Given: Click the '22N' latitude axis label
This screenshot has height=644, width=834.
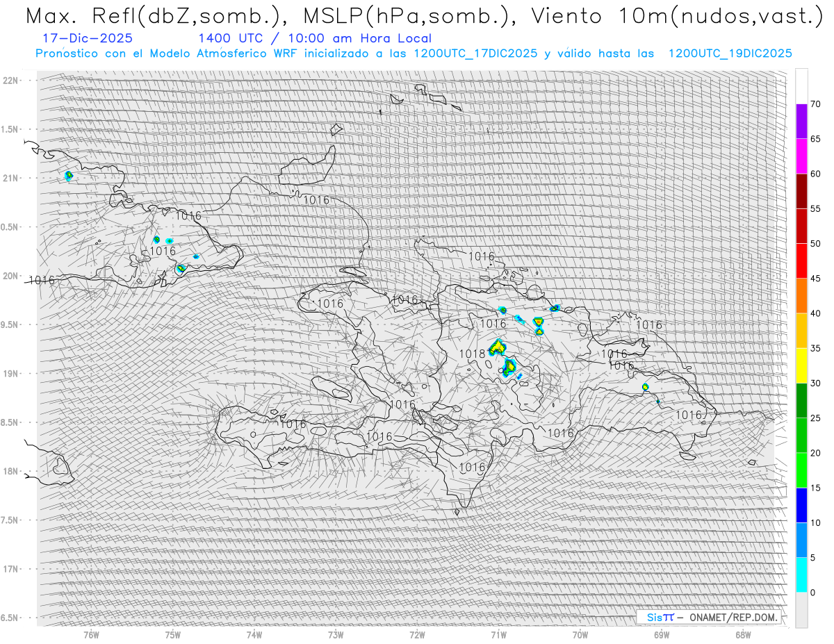Looking at the screenshot, I should (10, 81).
